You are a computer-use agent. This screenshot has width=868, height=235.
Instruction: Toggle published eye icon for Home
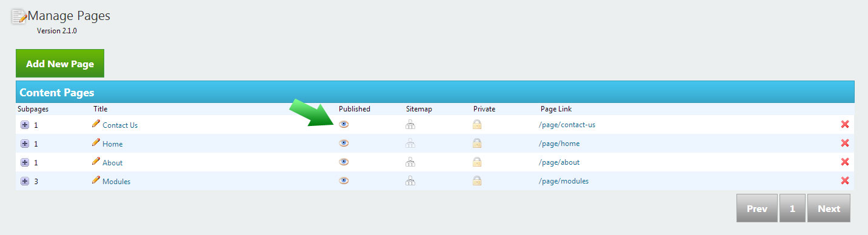344,143
